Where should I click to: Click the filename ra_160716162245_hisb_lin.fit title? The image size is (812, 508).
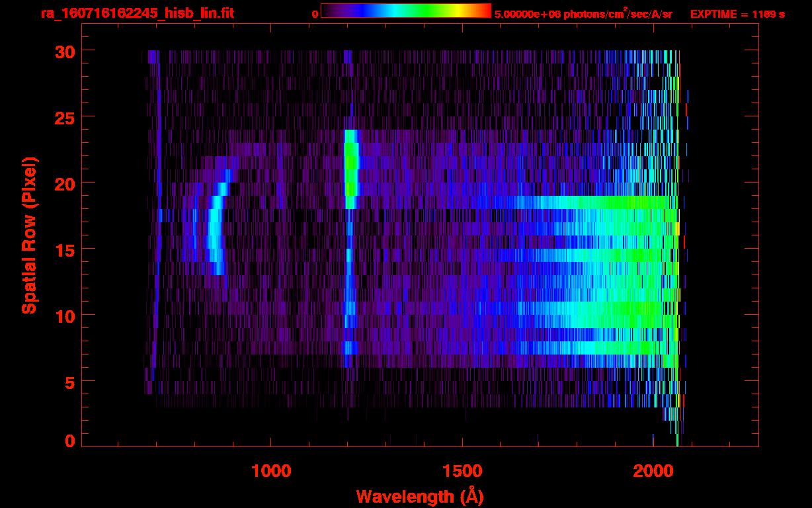(x=137, y=13)
